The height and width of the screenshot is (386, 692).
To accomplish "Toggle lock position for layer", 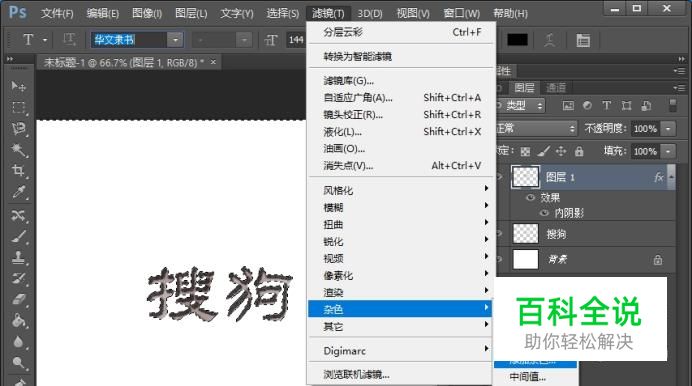I will coord(561,152).
